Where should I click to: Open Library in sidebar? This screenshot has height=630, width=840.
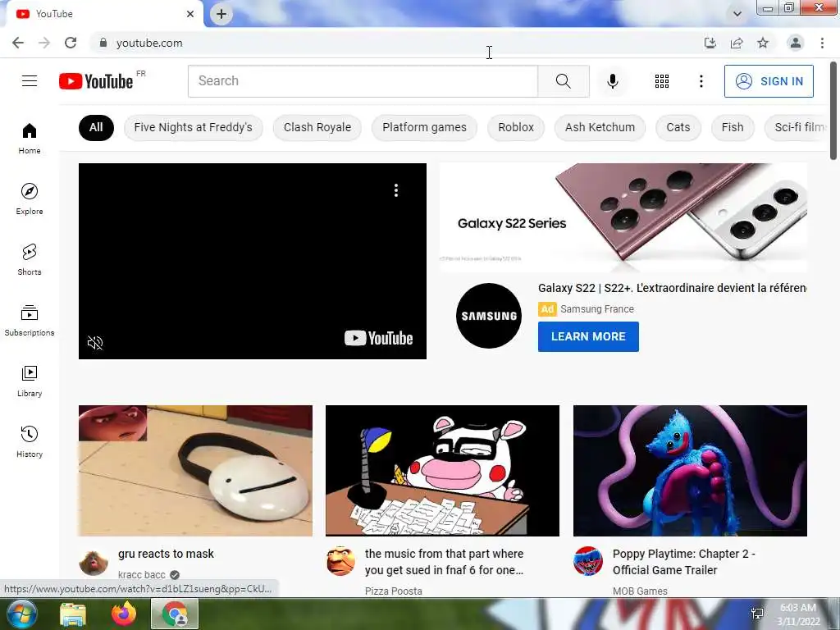[x=30, y=381]
